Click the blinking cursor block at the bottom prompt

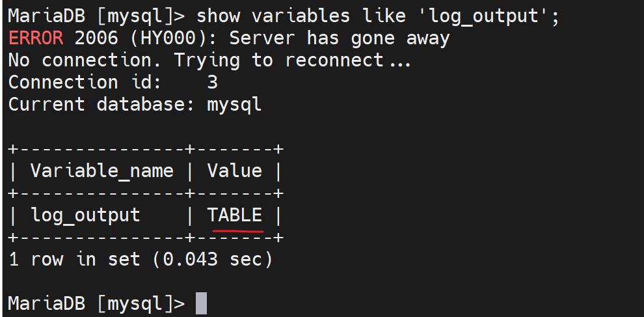point(202,303)
